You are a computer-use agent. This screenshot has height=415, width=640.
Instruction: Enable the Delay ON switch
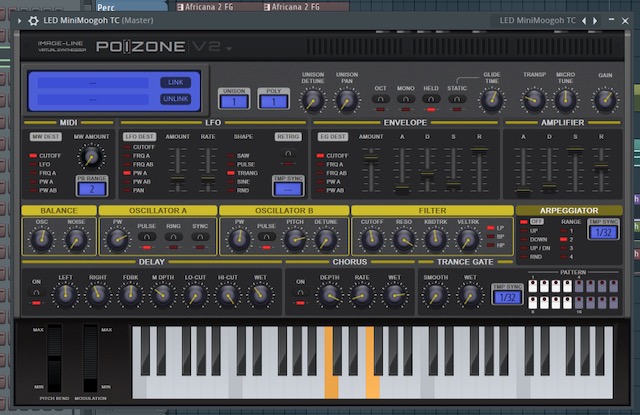pos(36,293)
